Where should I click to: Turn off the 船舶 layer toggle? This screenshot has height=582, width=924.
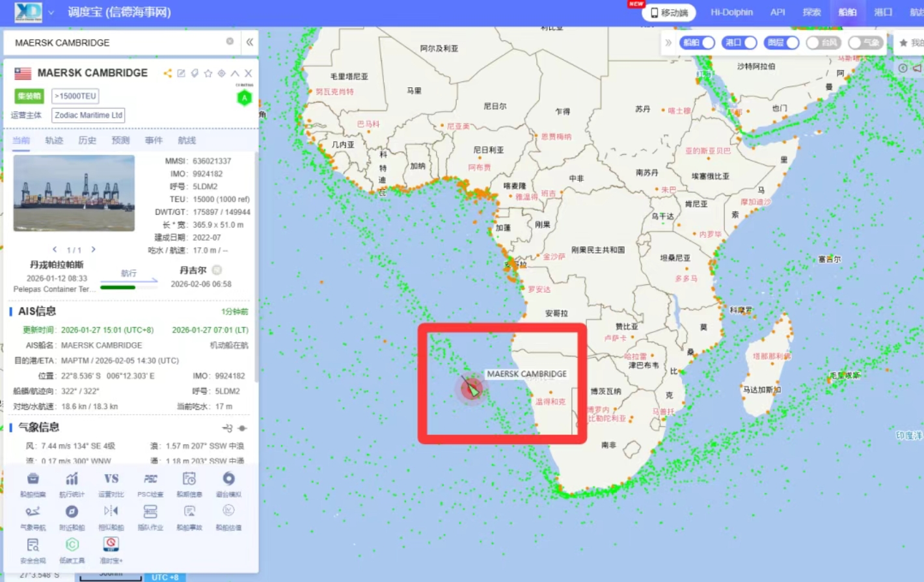[x=698, y=43]
